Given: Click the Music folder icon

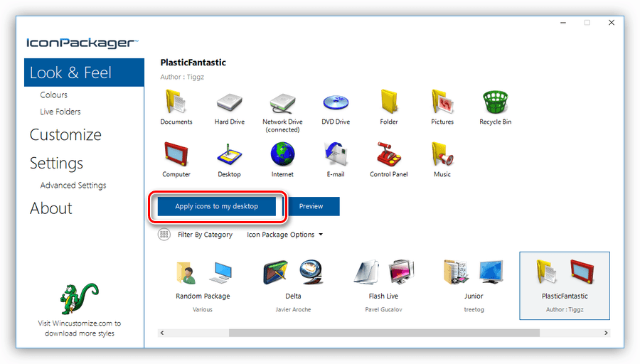Looking at the screenshot, I should 442,154.
